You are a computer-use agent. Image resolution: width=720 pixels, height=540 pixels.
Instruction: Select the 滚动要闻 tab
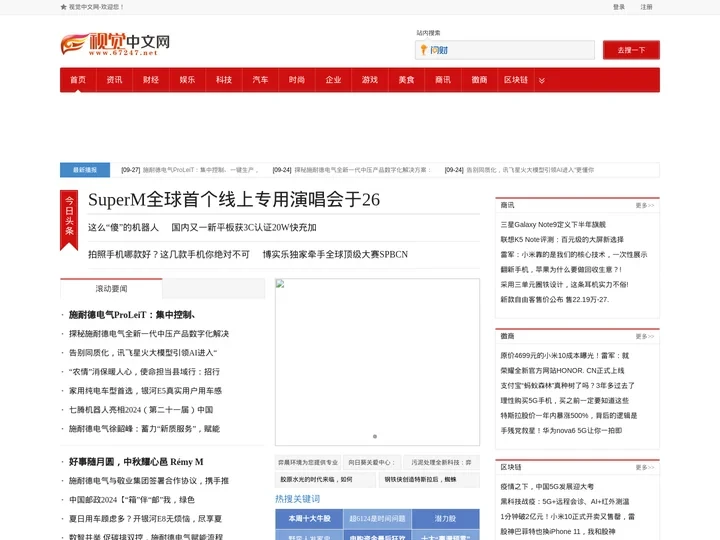click(111, 289)
